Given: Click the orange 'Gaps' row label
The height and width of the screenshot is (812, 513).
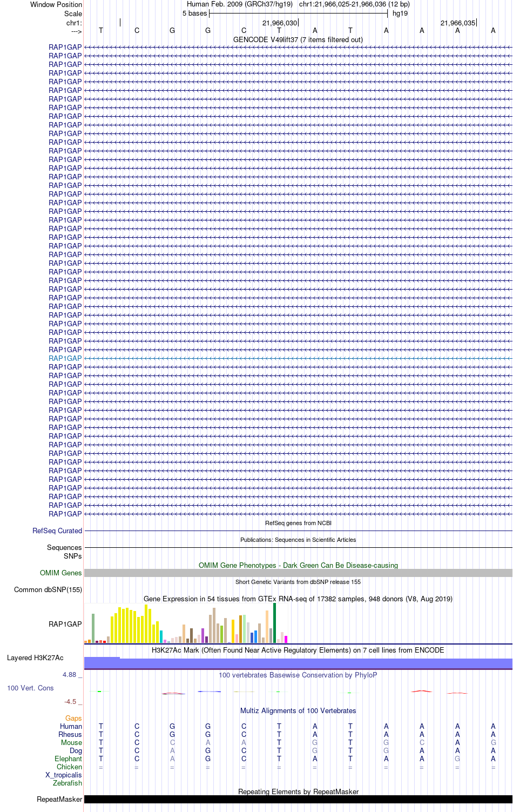Looking at the screenshot, I should (x=73, y=718).
